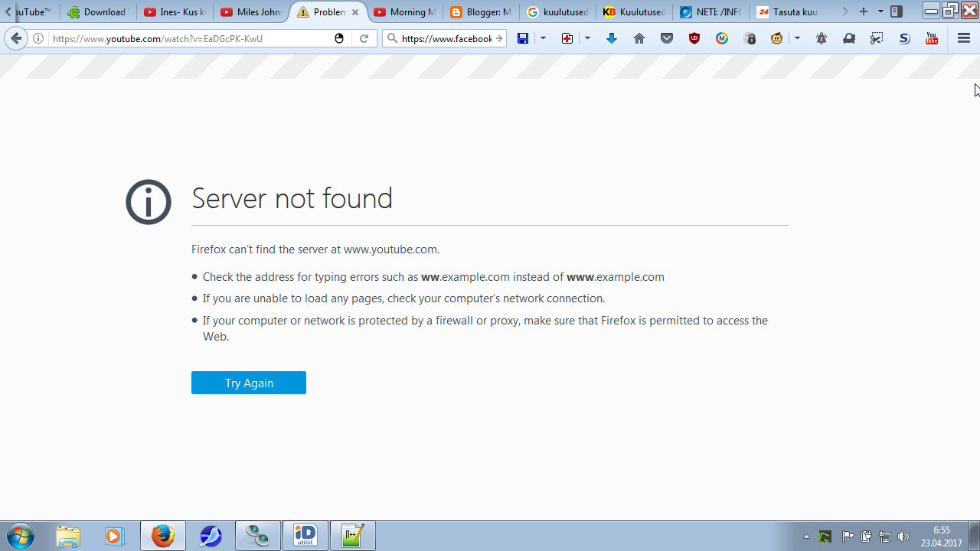Show site information for the YouTube address
Viewport: 980px width, 551px height.
[x=38, y=38]
